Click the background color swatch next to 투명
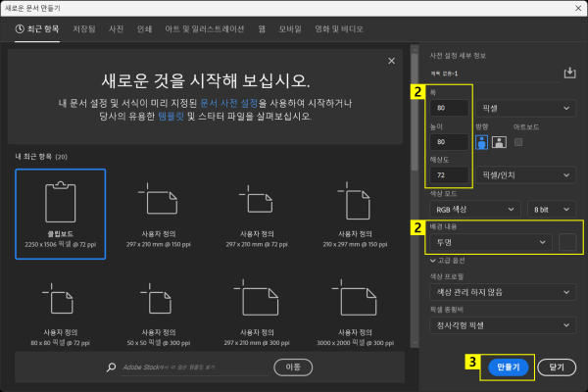588x392 pixels. [x=567, y=242]
